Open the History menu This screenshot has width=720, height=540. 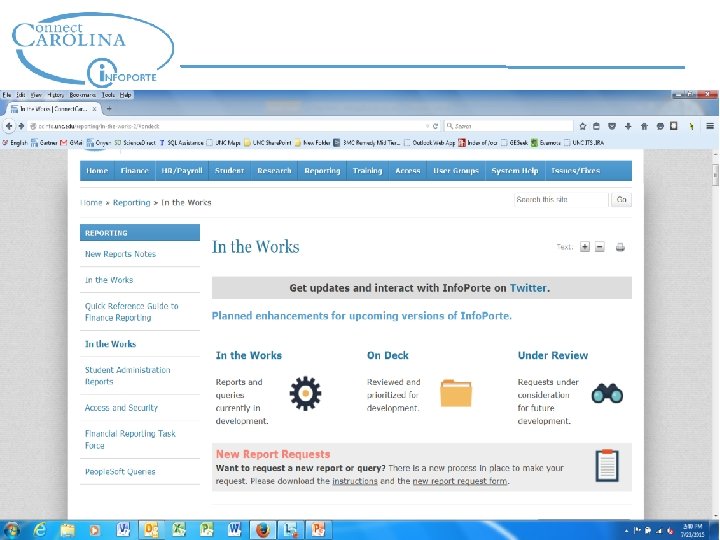56,95
